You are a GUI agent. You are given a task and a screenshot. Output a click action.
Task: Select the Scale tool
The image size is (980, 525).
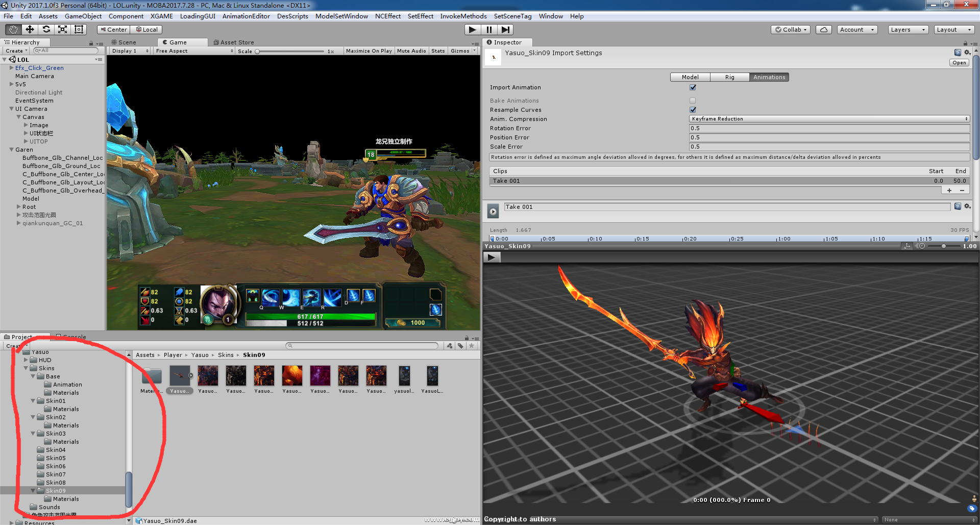coord(63,30)
